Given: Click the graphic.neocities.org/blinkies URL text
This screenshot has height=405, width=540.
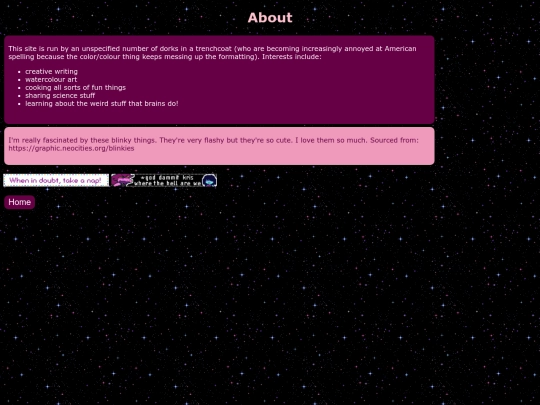Looking at the screenshot, I should point(71,148).
